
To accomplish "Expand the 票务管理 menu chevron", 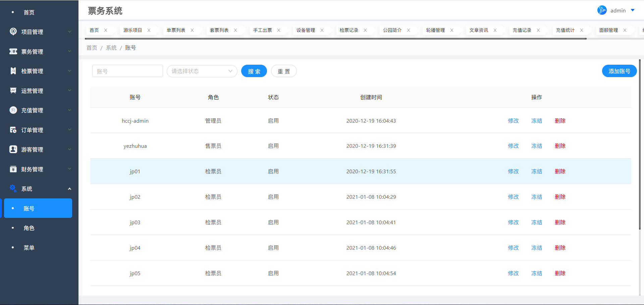I will pyautogui.click(x=69, y=51).
